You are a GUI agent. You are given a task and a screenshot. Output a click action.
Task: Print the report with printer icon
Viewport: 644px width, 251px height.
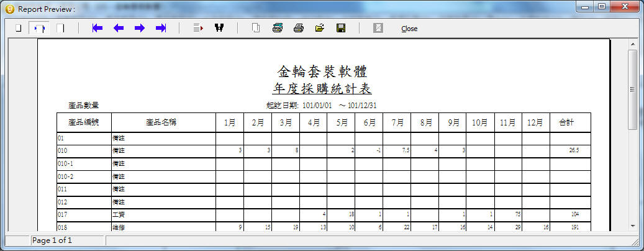299,28
